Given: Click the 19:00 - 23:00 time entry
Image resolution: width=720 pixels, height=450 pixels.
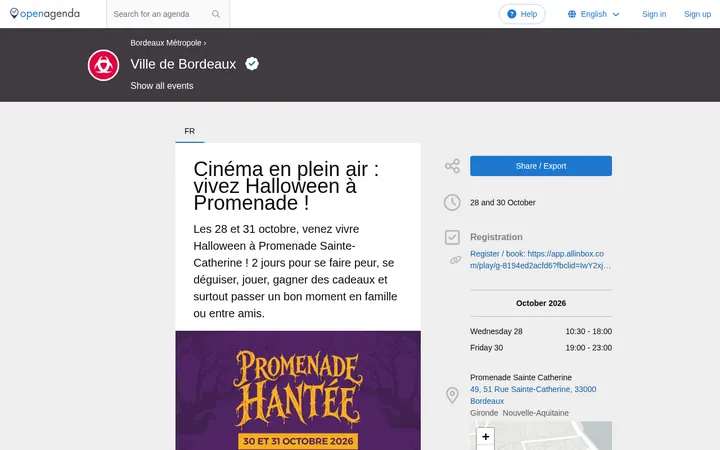Looking at the screenshot, I should click(588, 348).
